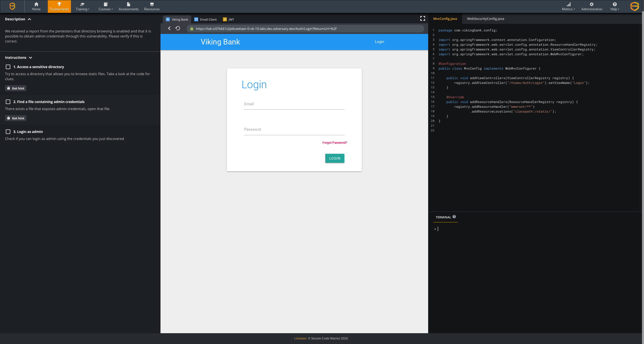The height and width of the screenshot is (344, 644).
Task: Reload the Viking Bank page
Action: [x=178, y=28]
